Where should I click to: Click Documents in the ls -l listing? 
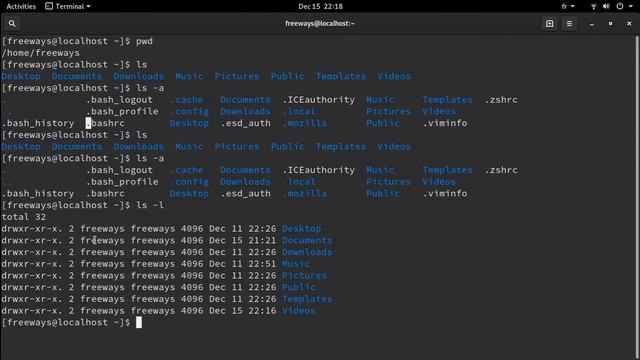(307, 240)
